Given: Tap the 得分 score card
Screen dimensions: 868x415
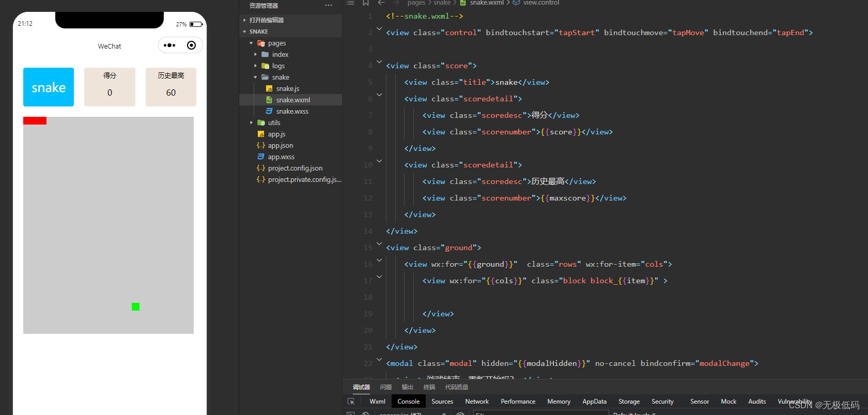Looking at the screenshot, I should pos(110,87).
